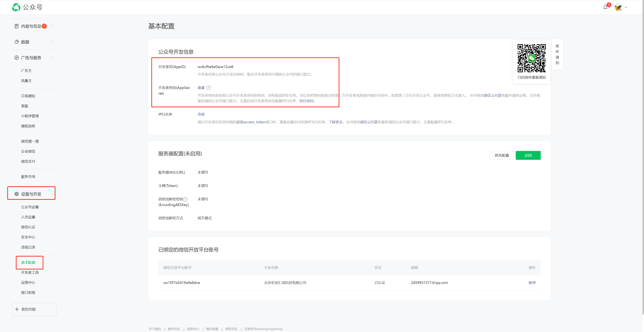Click the green 启用 button

(x=528, y=155)
